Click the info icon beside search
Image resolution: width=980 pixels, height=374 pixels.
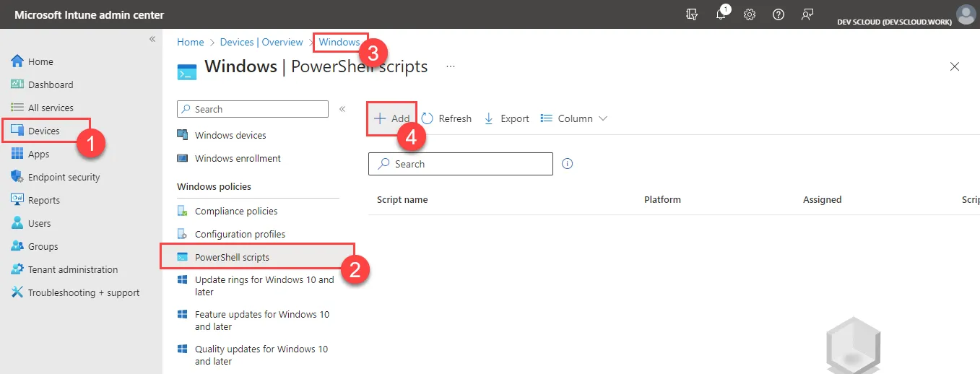[x=568, y=164]
